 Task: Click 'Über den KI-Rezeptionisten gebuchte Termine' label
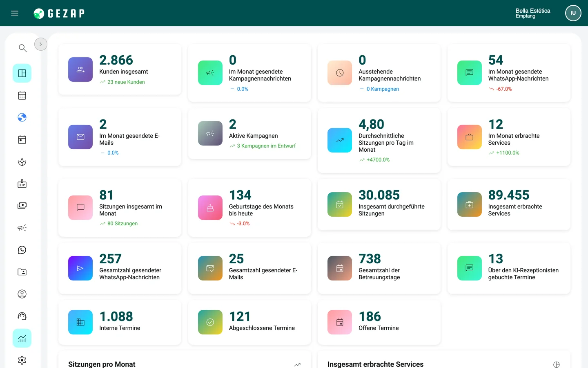point(523,274)
